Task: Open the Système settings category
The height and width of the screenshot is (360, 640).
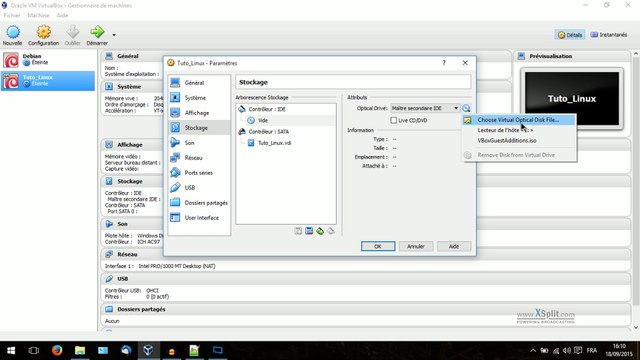Action: (x=199, y=98)
